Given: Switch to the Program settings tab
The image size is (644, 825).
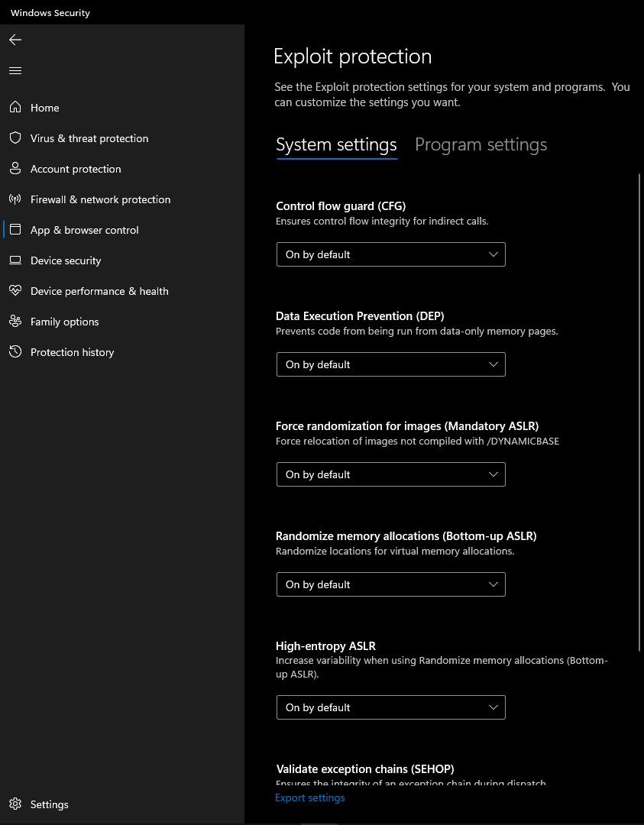Looking at the screenshot, I should pyautogui.click(x=481, y=145).
